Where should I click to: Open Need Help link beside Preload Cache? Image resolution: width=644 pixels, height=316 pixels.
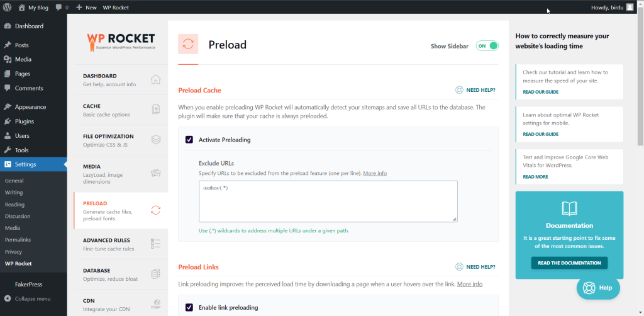[x=475, y=90]
